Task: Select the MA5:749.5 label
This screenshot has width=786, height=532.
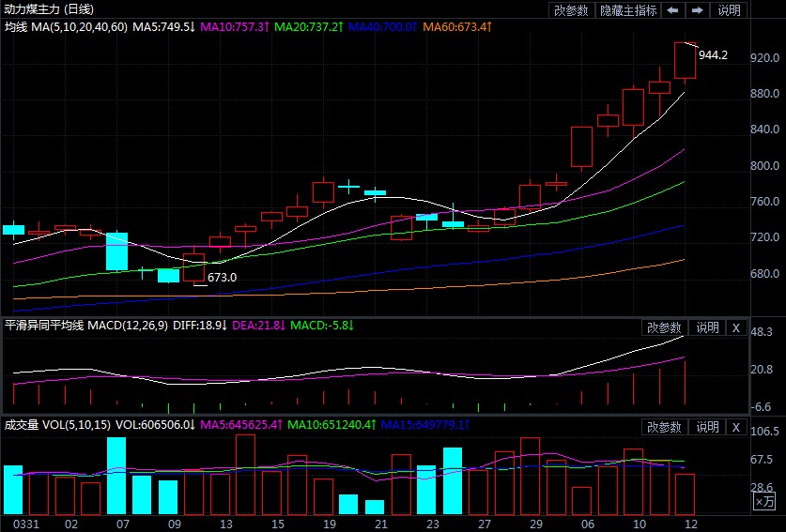Action: [164, 27]
